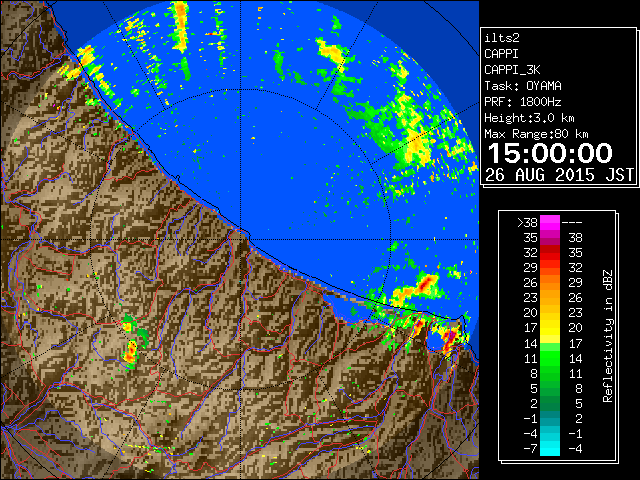The width and height of the screenshot is (640, 480).
Task: Click the yellow 17-20 dBZ swatch
Action: click(550, 328)
